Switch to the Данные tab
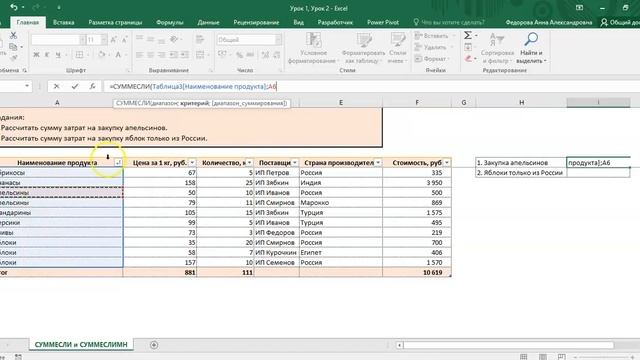The width and height of the screenshot is (640, 360). (208, 22)
